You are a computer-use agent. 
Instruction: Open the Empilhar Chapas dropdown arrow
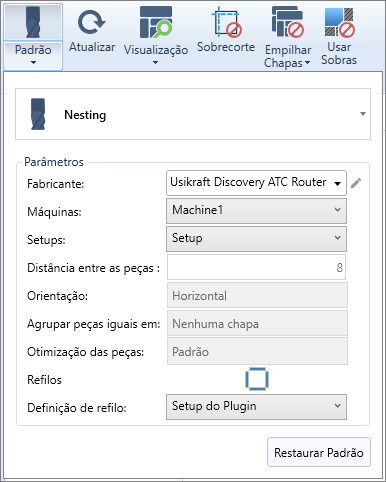point(307,62)
